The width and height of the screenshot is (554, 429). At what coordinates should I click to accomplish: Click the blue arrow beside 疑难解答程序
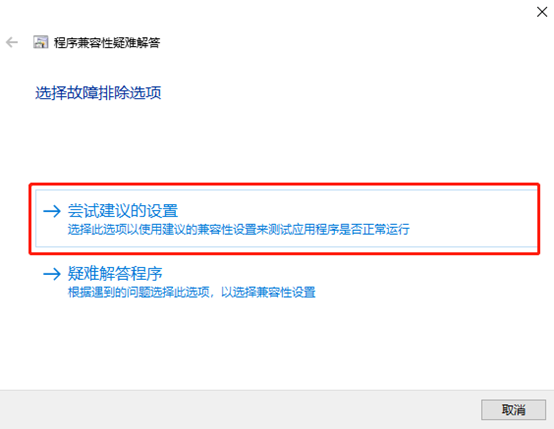click(x=52, y=274)
